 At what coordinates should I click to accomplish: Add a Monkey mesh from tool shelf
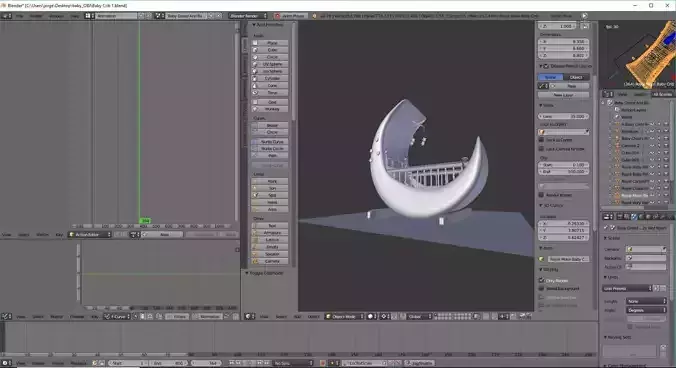click(x=270, y=109)
